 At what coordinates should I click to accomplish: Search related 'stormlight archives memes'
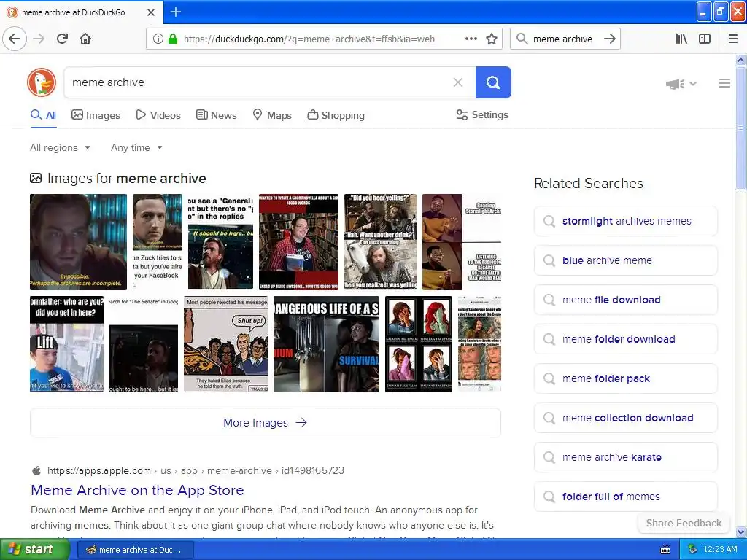click(625, 221)
